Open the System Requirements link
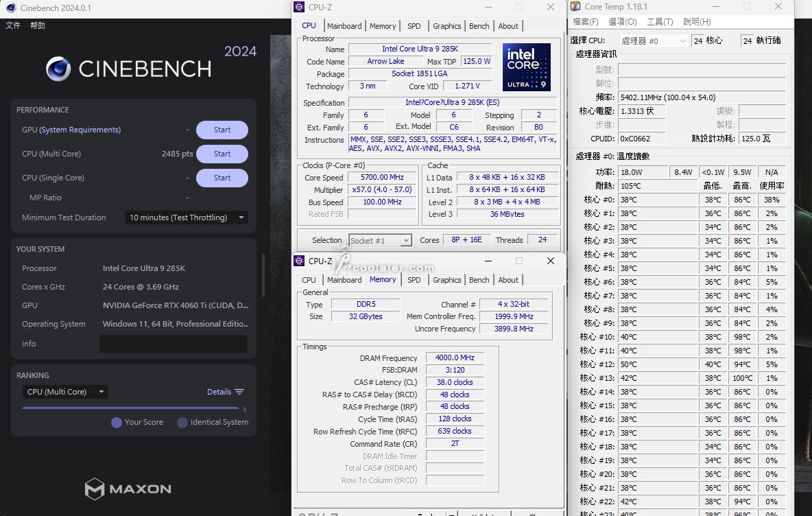This screenshot has width=812, height=516. tap(80, 130)
